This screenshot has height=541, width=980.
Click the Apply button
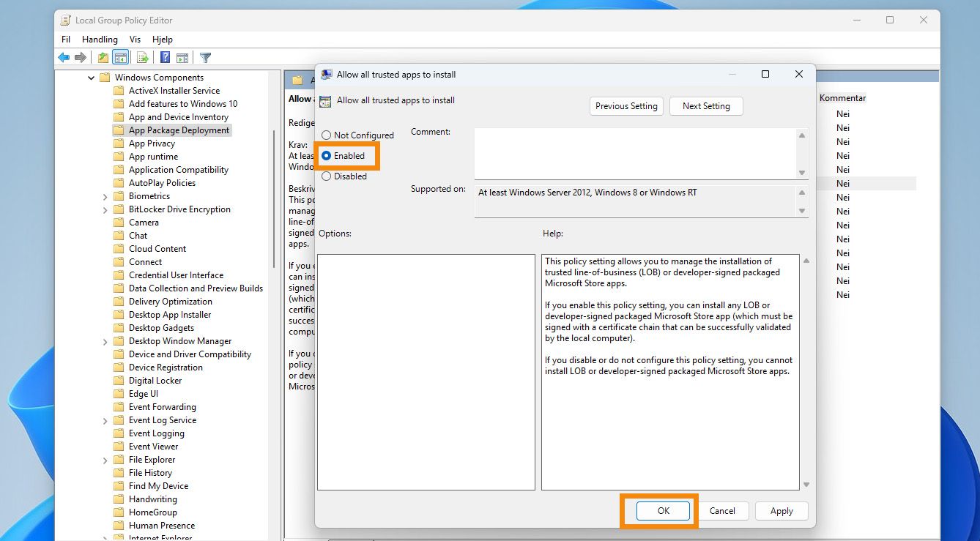coord(782,511)
